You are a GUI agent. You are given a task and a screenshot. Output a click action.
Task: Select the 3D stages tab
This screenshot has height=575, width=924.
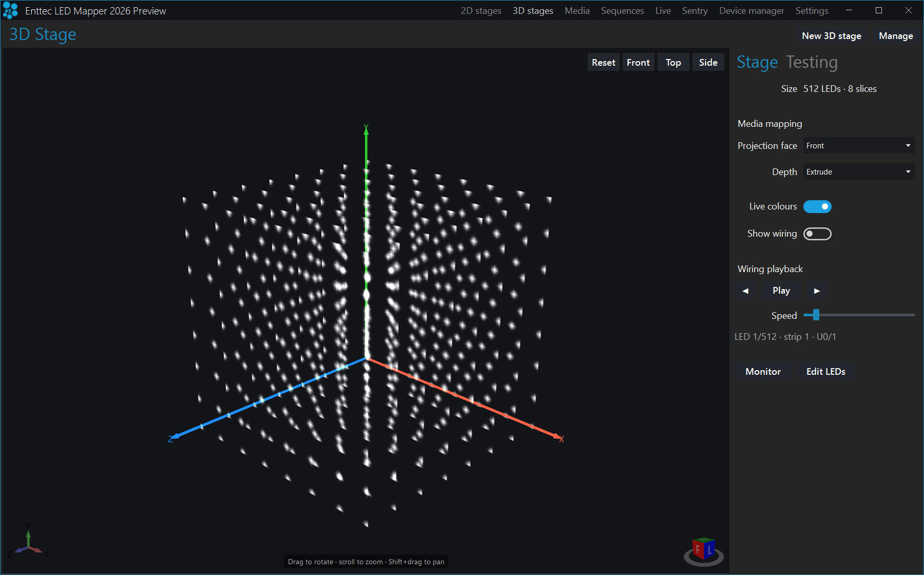coord(533,11)
